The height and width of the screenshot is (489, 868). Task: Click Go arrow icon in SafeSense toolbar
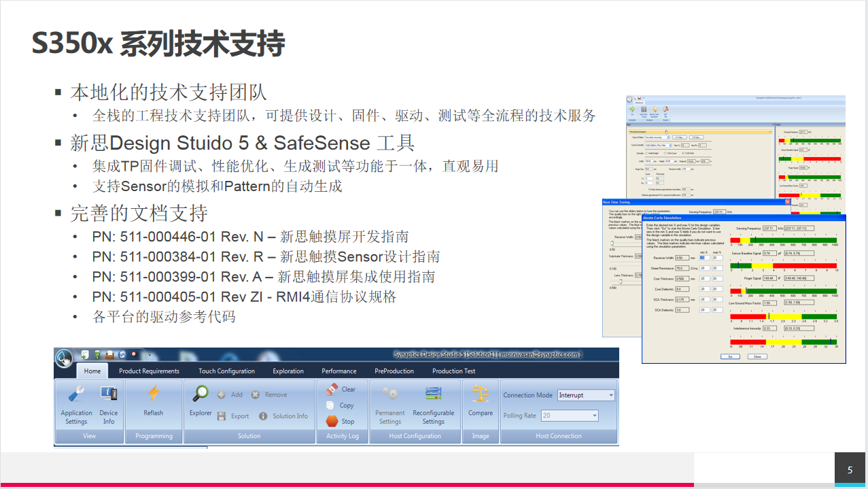632,109
